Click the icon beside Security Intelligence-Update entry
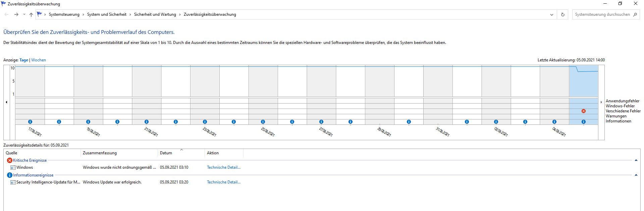The height and width of the screenshot is (211, 644). pos(13,182)
